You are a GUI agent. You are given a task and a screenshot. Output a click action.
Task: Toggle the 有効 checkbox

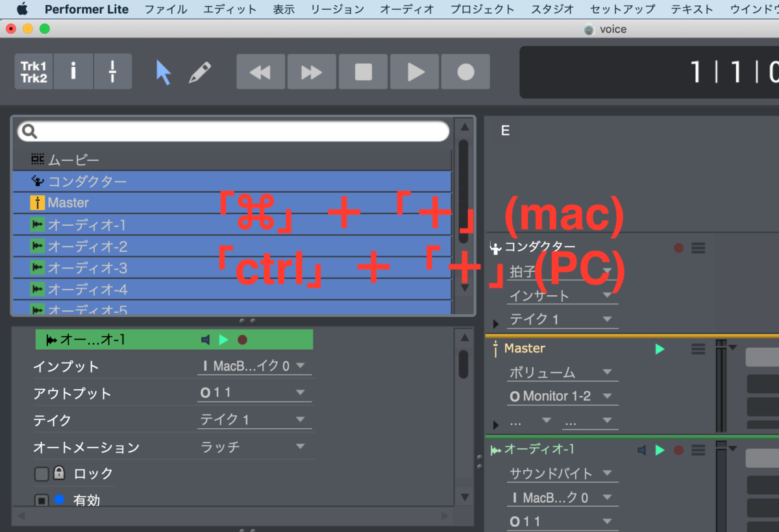tap(40, 500)
